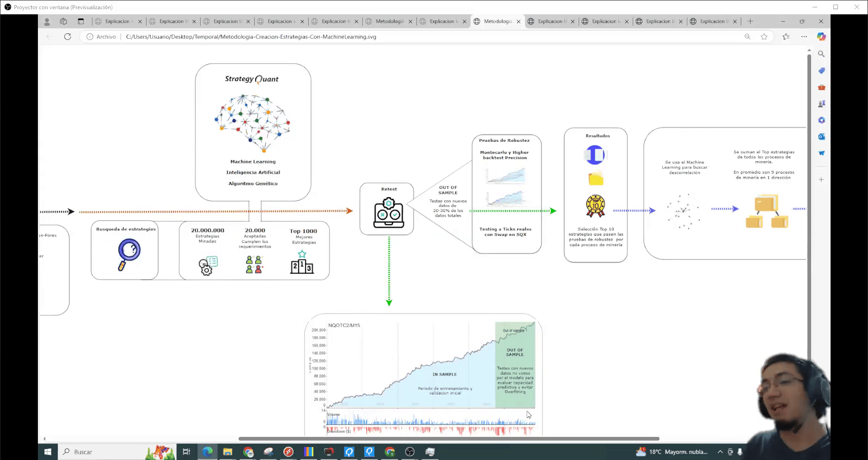Click the address bar file path
Viewport: 868px width, 460px height.
tap(251, 36)
